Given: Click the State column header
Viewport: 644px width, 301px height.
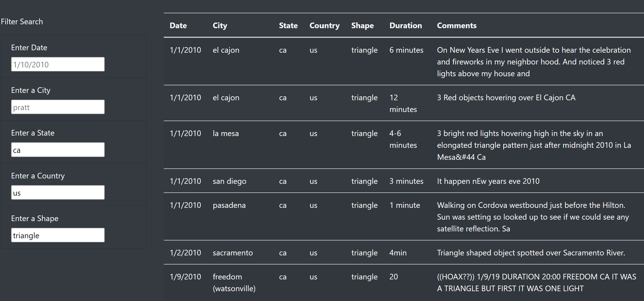Looking at the screenshot, I should (288, 25).
